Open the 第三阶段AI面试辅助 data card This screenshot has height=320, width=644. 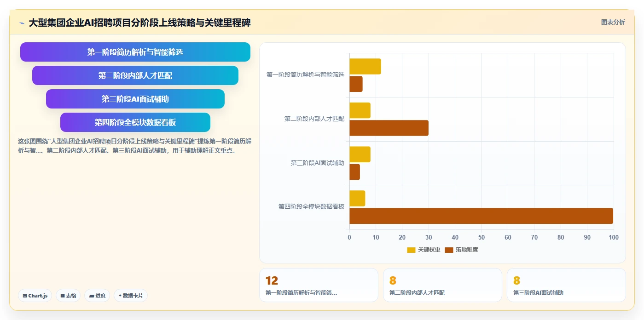point(566,285)
